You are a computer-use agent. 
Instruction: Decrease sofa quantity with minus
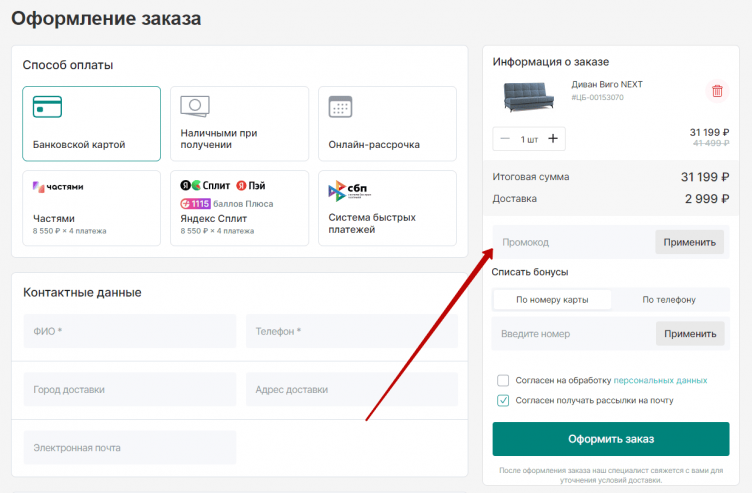[x=505, y=139]
